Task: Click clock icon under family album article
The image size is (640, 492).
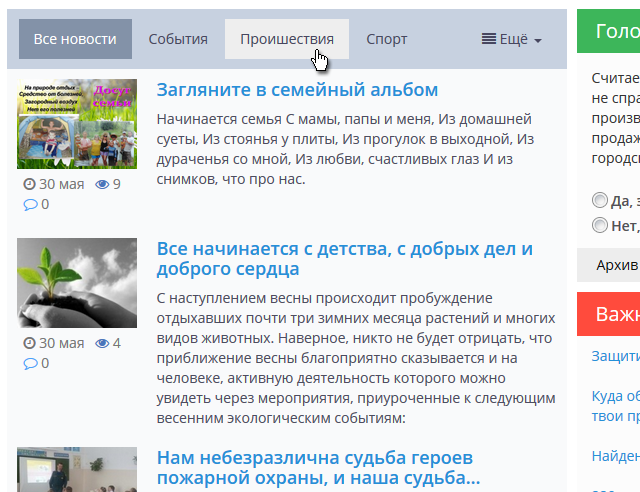Action: 29,184
